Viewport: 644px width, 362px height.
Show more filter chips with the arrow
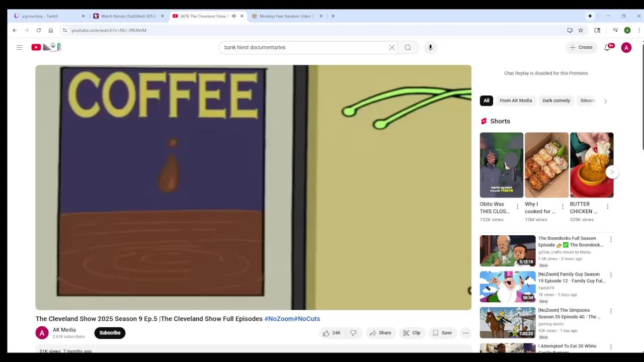pyautogui.click(x=605, y=101)
